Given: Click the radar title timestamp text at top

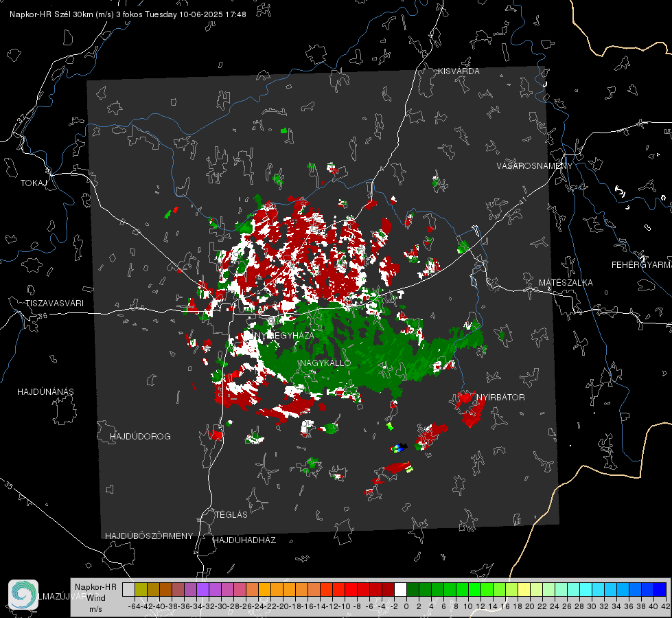Looking at the screenshot, I should click(x=128, y=14).
